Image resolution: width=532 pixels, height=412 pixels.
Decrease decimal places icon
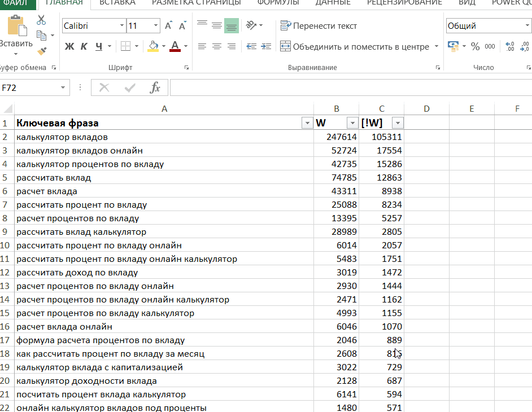pos(525,46)
